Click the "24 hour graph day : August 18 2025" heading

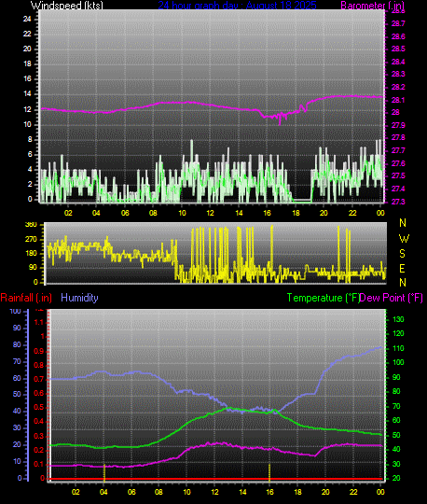click(237, 6)
